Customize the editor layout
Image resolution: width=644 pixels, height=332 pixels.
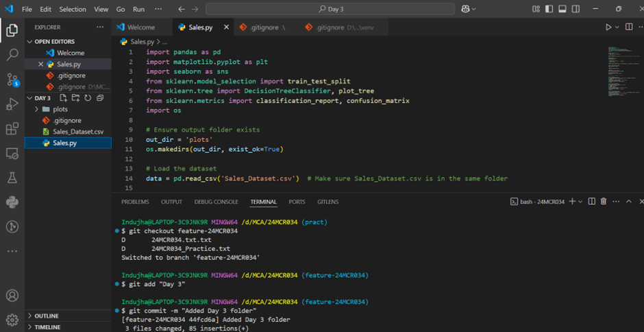(x=536, y=9)
